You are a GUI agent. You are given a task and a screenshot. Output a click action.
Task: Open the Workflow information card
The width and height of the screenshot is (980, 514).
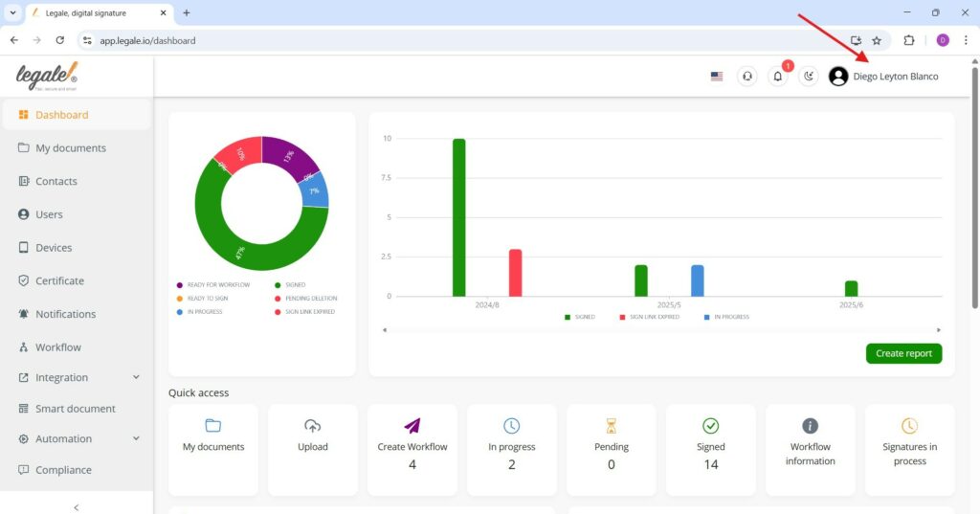(x=810, y=450)
